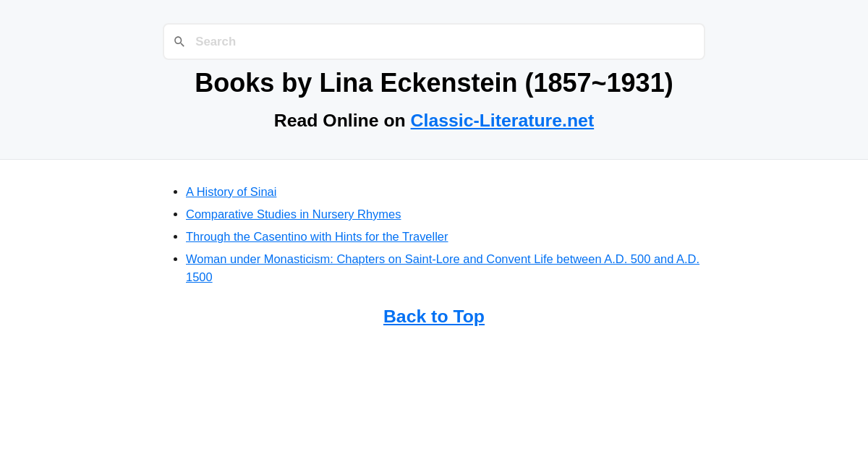Open Woman under Monasticism book link
This screenshot has height=454, width=868.
442,259
